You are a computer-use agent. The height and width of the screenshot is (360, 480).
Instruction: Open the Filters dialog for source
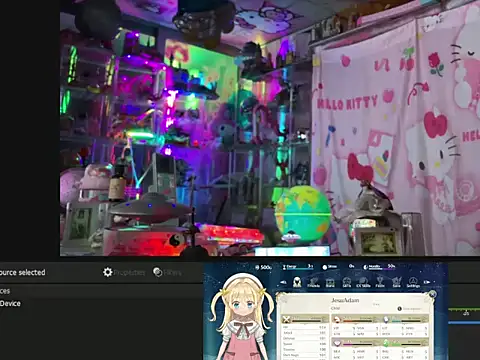(167, 272)
